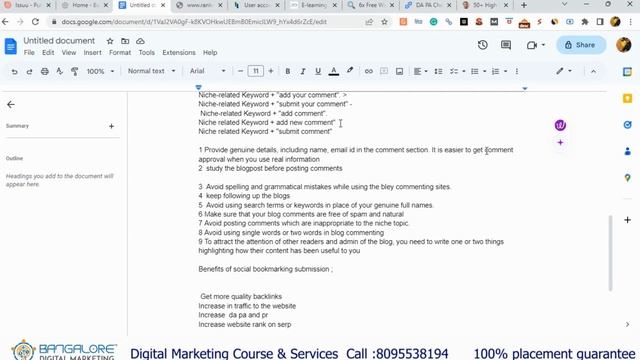The image size is (640, 360).
Task: Star the Untitled document
Action: coord(110,41)
